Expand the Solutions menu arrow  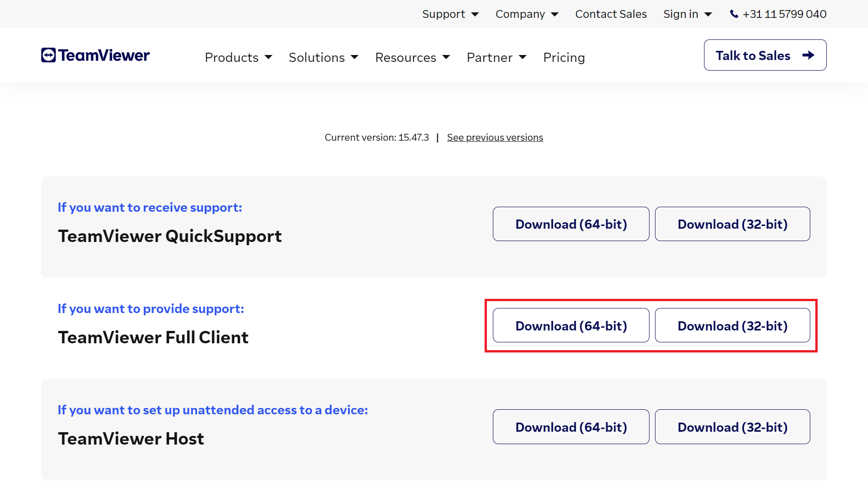355,57
